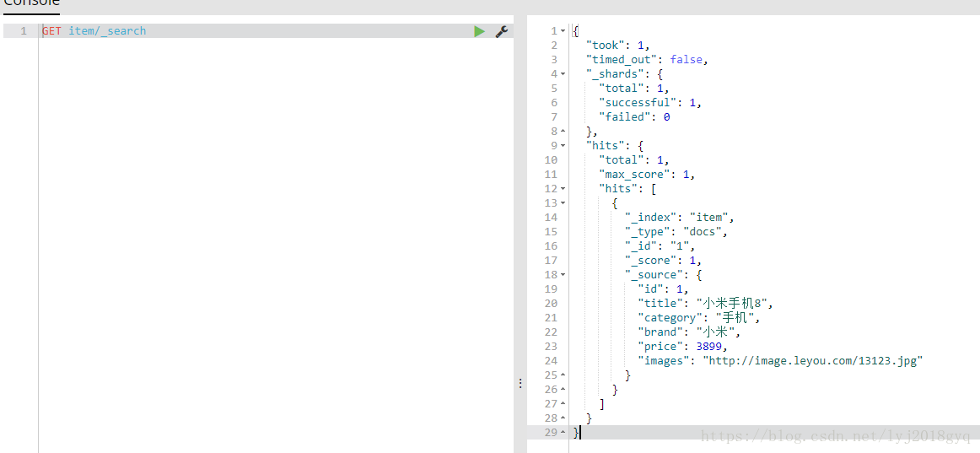Screen dimensions: 980x453
Task: Collapse the root object at response line 1
Action: tap(563, 31)
